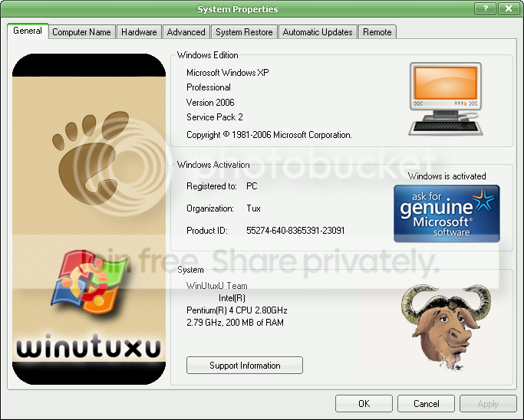The height and width of the screenshot is (420, 524).
Task: Confirm with the OK button
Action: (364, 404)
